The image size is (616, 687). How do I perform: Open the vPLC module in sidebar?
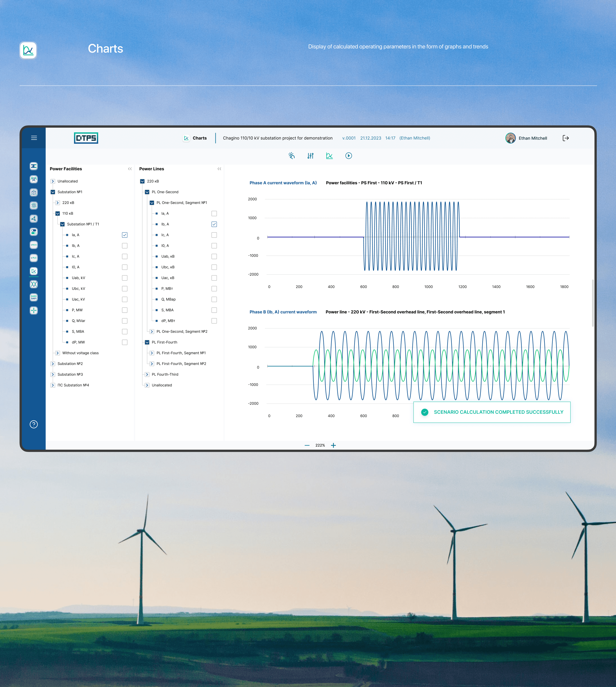click(34, 258)
